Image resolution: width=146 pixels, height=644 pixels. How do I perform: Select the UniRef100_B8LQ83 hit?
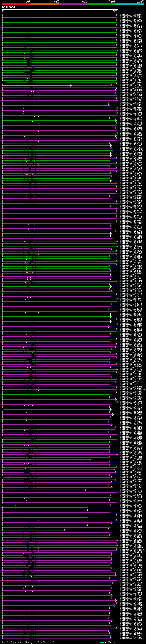131,165
